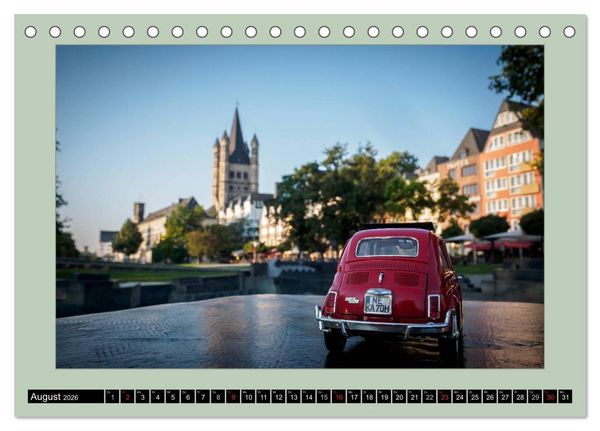Select day 1 in the calendar strip

(x=112, y=397)
